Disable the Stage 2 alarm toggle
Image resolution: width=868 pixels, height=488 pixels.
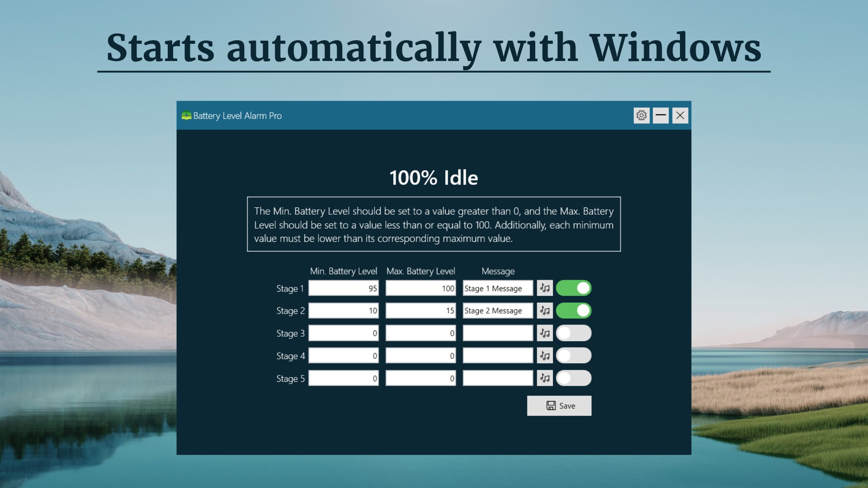(574, 311)
